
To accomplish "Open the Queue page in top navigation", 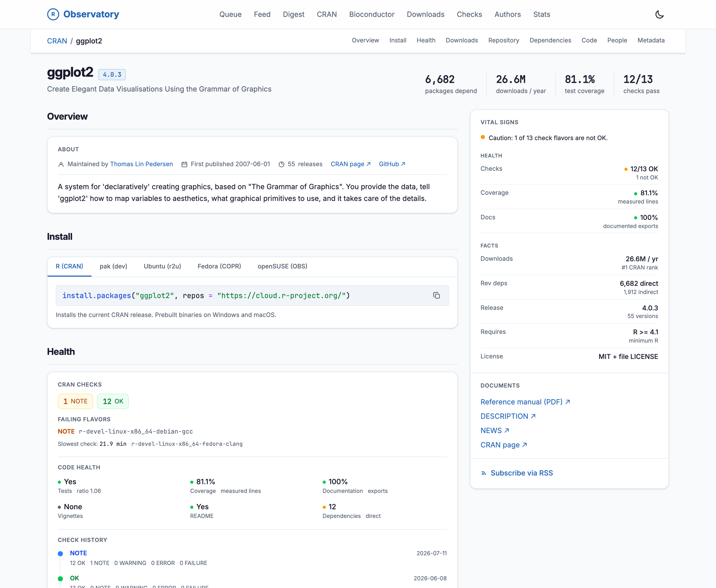I will coord(230,14).
